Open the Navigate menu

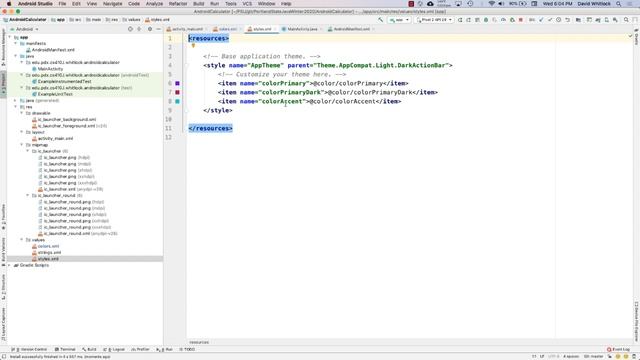tap(112, 4)
